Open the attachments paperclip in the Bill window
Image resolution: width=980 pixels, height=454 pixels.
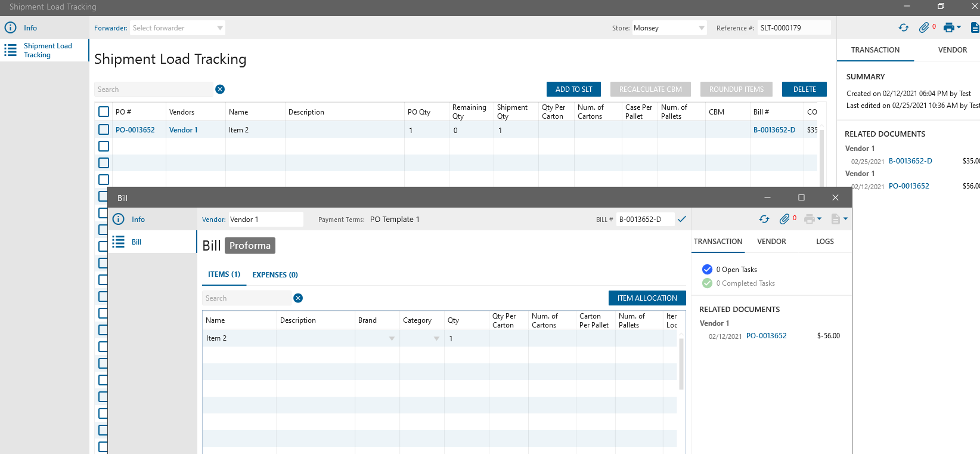pyautogui.click(x=784, y=220)
